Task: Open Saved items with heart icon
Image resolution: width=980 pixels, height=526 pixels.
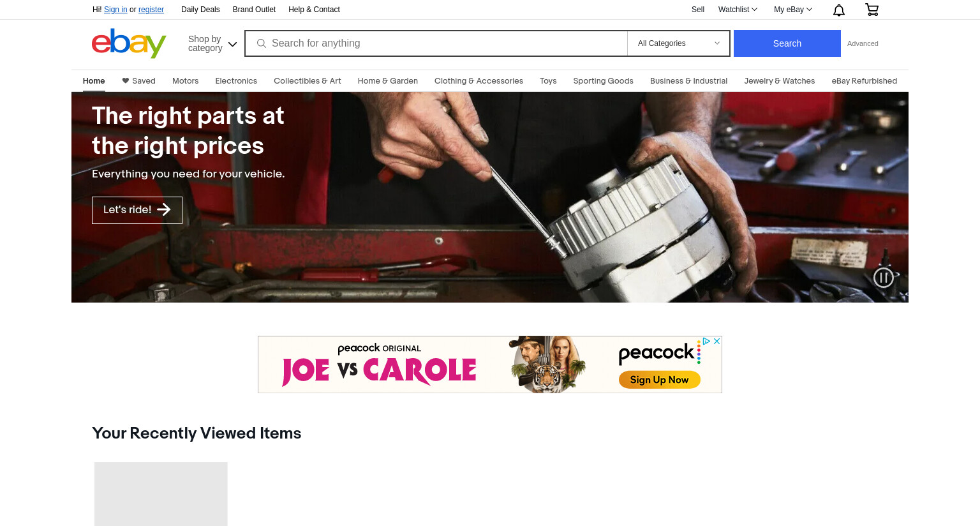Action: 138,81
